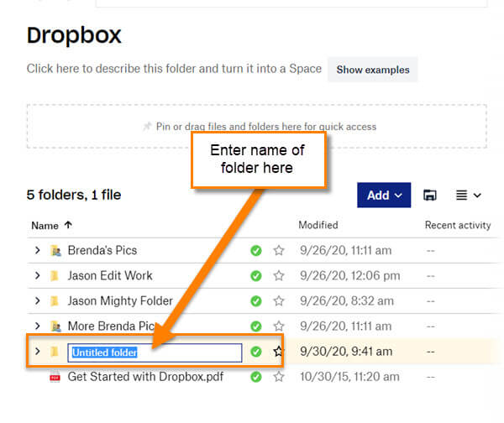Viewport: 504px width, 423px height.
Task: Star the Jason Mighty Folder
Action: (279, 301)
